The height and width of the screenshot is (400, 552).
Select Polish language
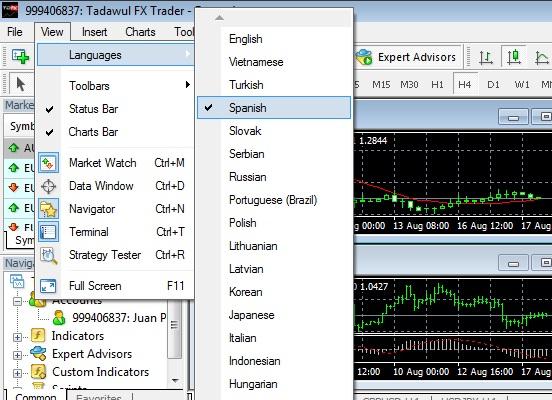[274, 223]
